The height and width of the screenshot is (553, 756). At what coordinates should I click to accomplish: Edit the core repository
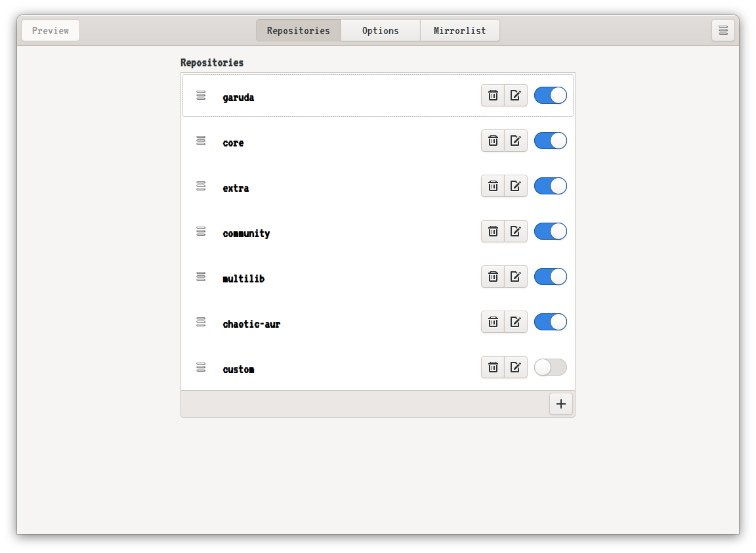(515, 141)
